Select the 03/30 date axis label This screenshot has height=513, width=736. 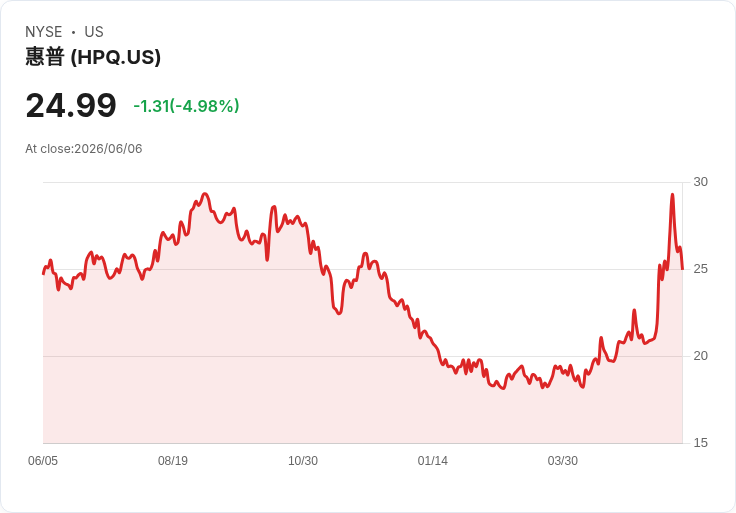(x=562, y=460)
